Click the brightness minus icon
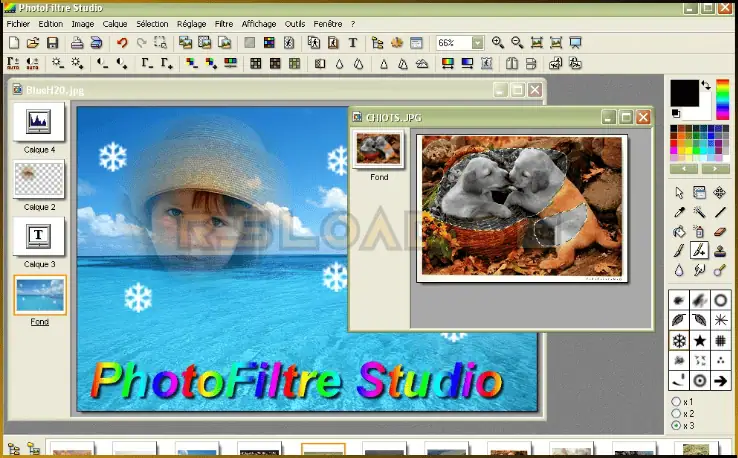 [x=58, y=63]
